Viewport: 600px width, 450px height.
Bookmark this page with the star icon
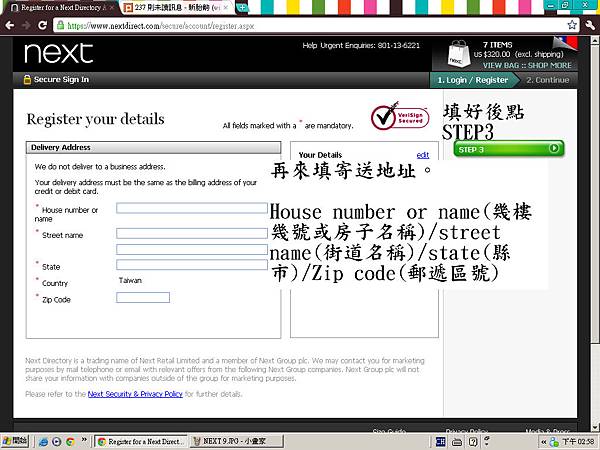point(572,25)
